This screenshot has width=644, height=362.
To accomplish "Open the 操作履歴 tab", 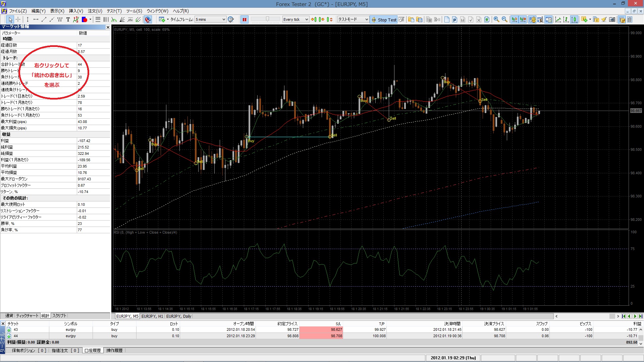I will tap(114, 350).
